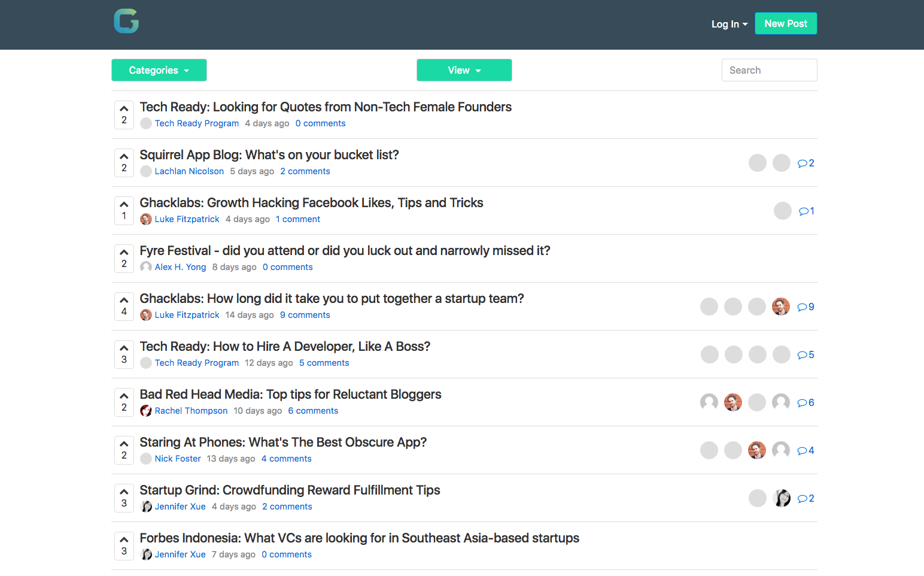Upvote the Fyre Festival post
Viewport: 924px width, 576px height.
[x=124, y=253]
